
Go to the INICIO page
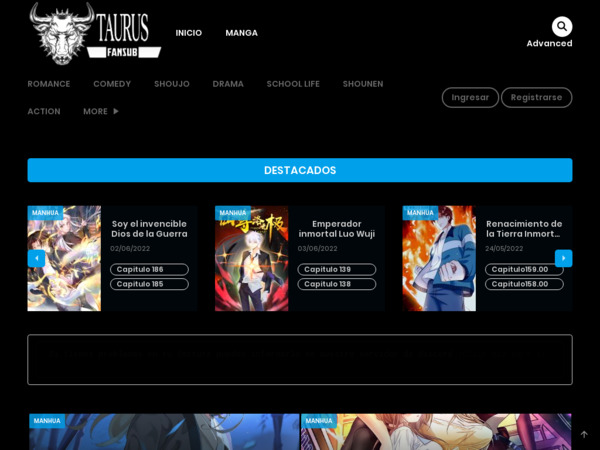pyautogui.click(x=189, y=33)
